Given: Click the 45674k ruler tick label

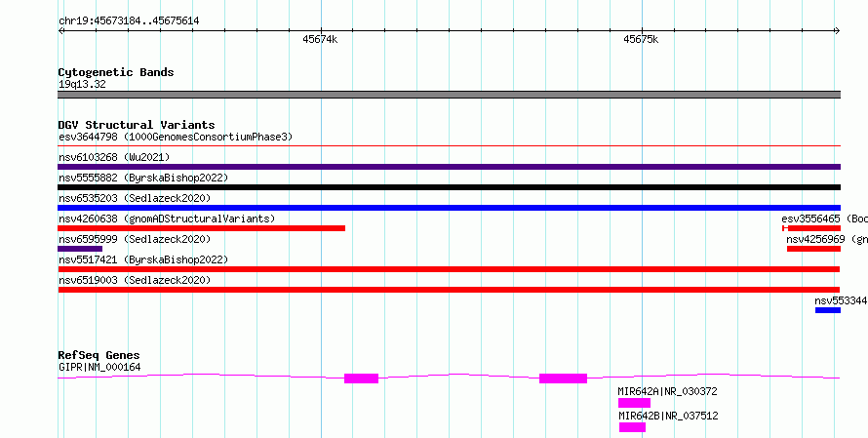Looking at the screenshot, I should tap(320, 39).
